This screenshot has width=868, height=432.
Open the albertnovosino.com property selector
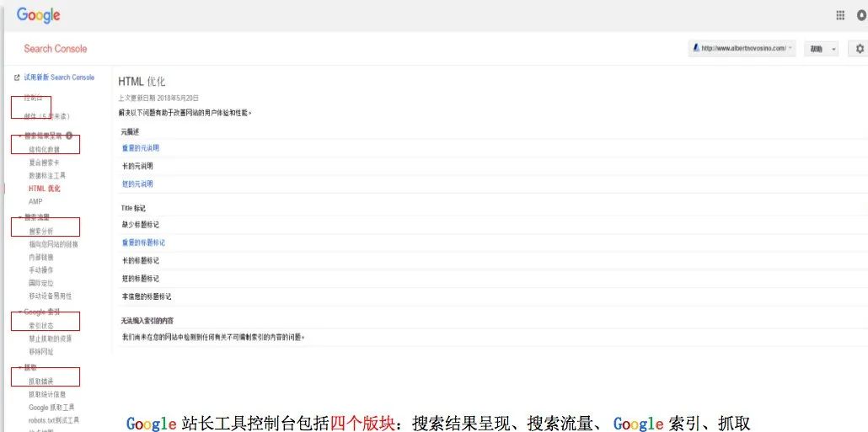[742, 48]
